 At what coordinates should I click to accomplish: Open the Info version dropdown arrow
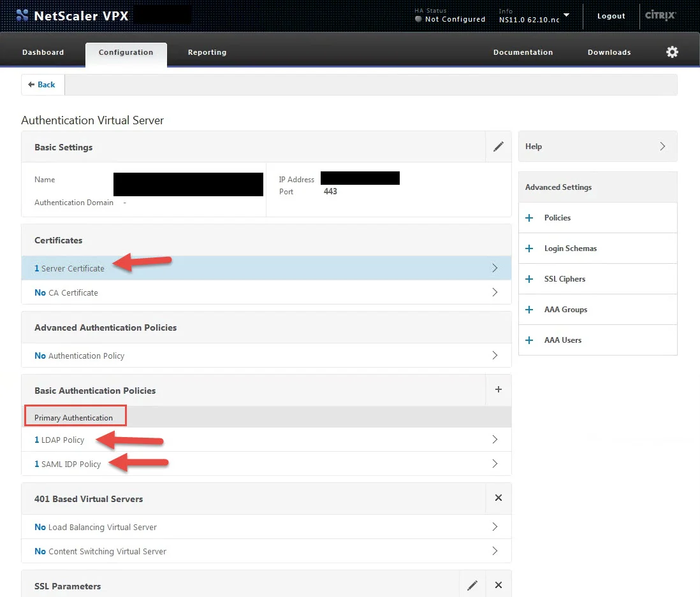point(566,15)
